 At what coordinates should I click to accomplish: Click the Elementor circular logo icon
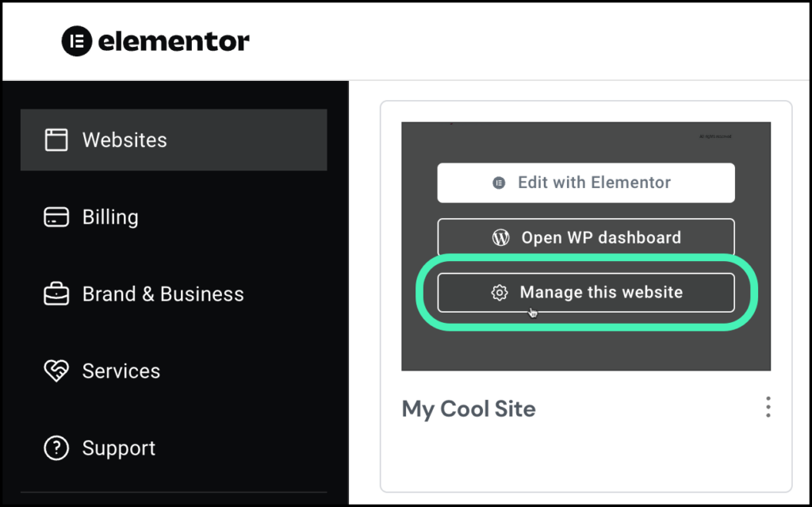[77, 41]
